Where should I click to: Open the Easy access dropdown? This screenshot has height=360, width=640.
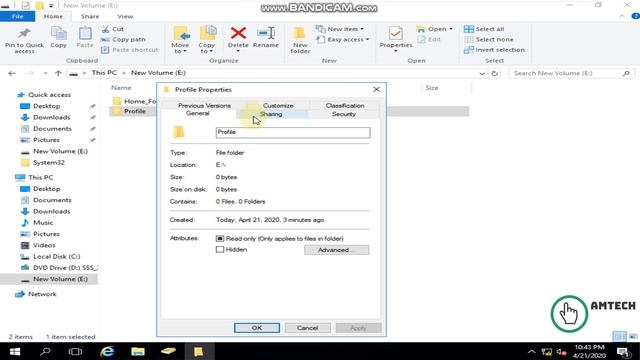[343, 40]
